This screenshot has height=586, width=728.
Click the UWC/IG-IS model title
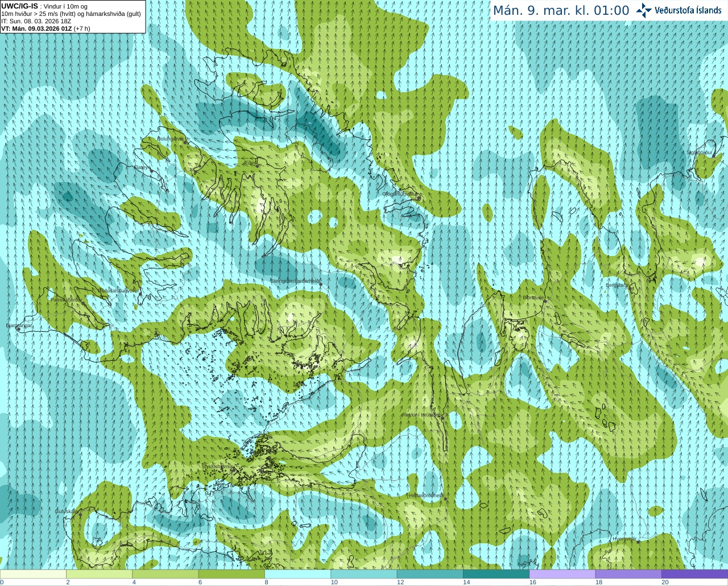click(19, 6)
